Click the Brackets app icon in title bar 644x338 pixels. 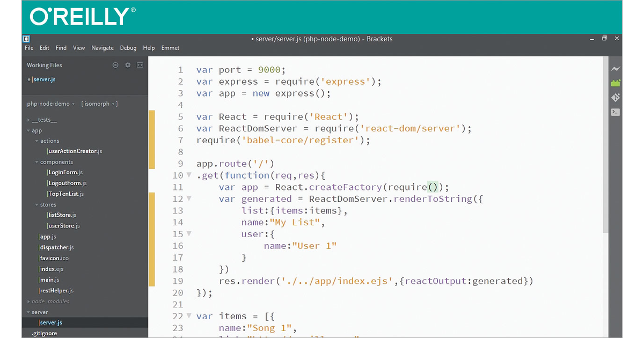[26, 39]
